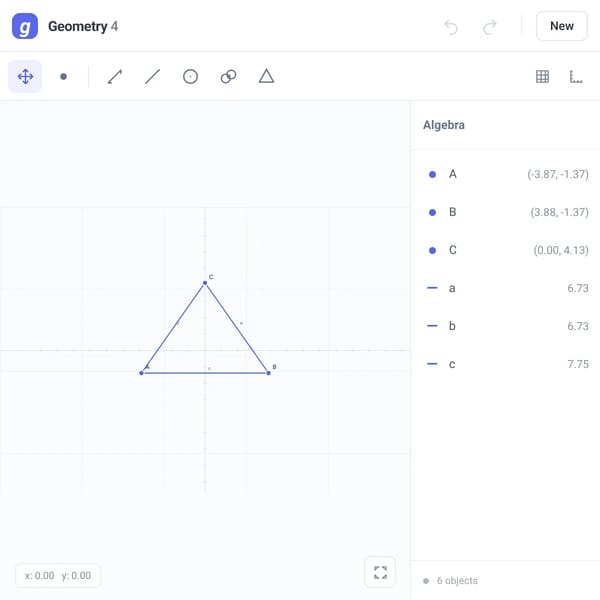Click vertex B on the canvas
The width and height of the screenshot is (600, 600).
click(268, 373)
